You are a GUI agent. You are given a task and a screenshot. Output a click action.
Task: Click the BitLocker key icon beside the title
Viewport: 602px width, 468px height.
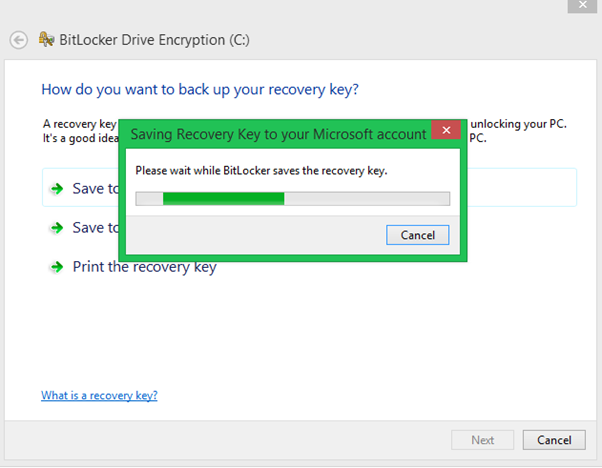tap(46, 39)
